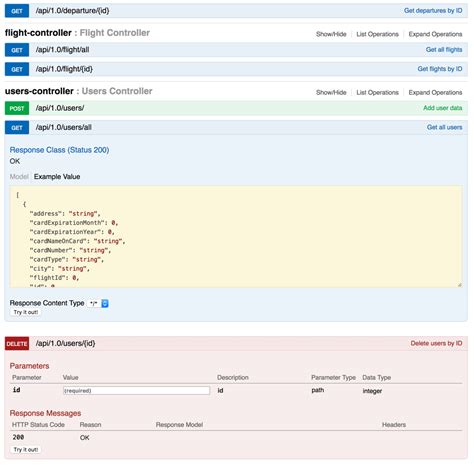Screen dimensions: 474x468
Task: Click the 'integer' data type text
Action: (x=372, y=391)
